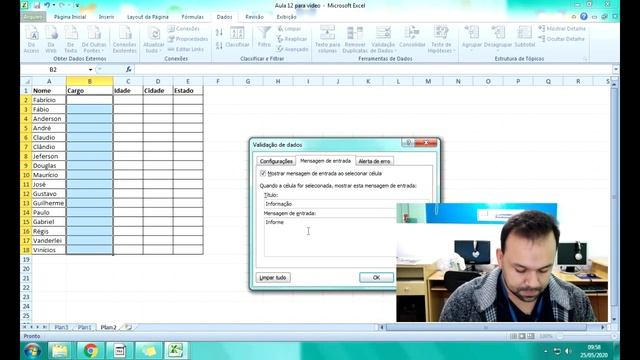Open File Explorer from the taskbar
Image resolution: width=640 pixels, height=360 pixels.
pyautogui.click(x=60, y=351)
